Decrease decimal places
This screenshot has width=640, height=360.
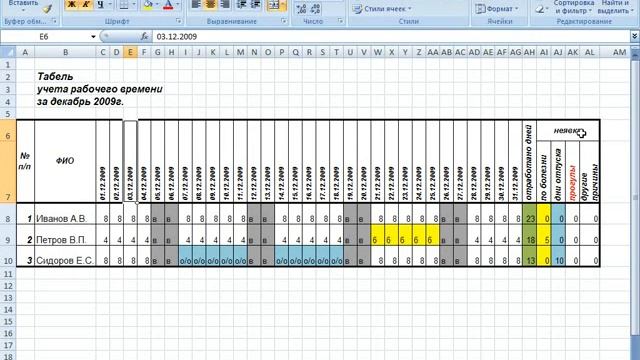pyautogui.click(x=316, y=9)
